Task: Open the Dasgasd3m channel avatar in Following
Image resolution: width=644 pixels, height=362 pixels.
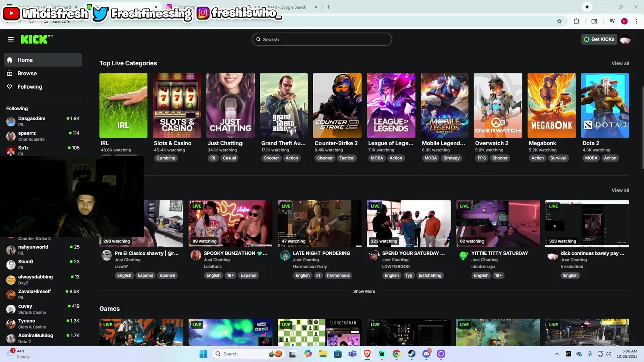Action: pyautogui.click(x=11, y=122)
